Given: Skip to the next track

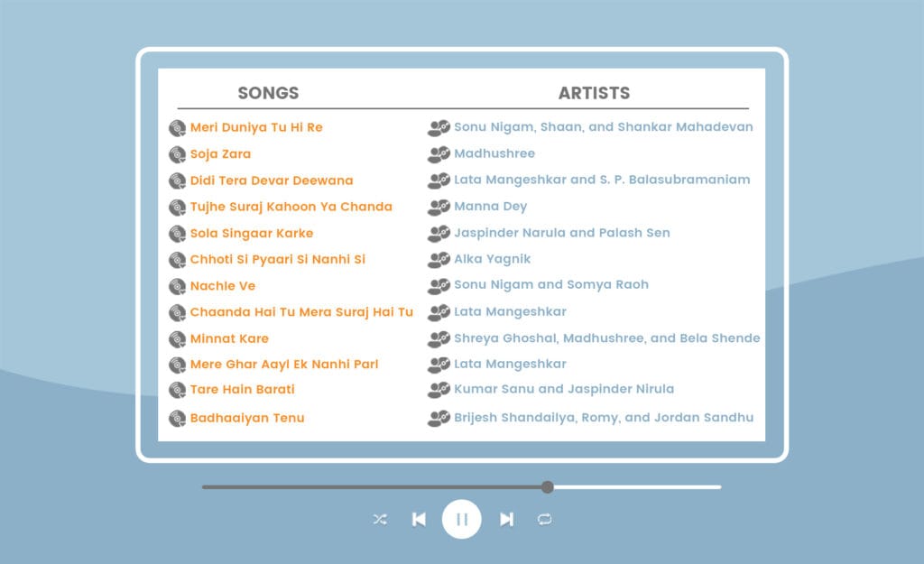Looking at the screenshot, I should 506,519.
